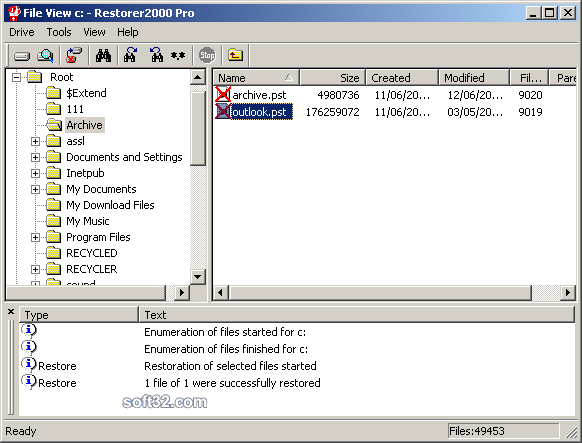Select the My Download Files folder label
Viewport: 582px width, 443px height.
pyautogui.click(x=110, y=205)
